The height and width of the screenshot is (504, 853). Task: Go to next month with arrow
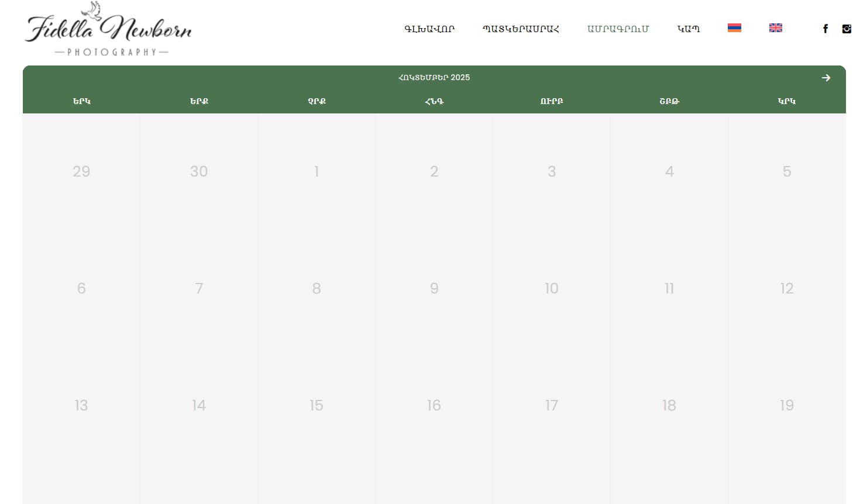tap(826, 78)
